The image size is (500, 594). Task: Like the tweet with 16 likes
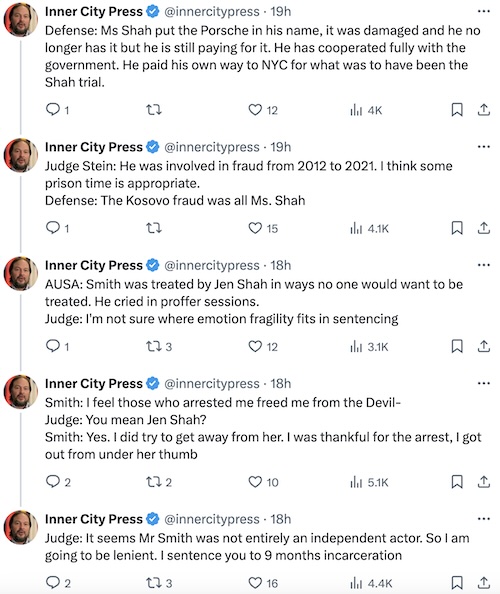tap(263, 583)
